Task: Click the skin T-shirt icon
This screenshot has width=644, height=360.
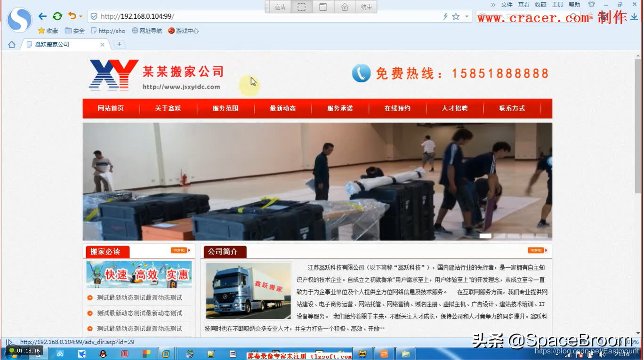Action: pos(592,5)
